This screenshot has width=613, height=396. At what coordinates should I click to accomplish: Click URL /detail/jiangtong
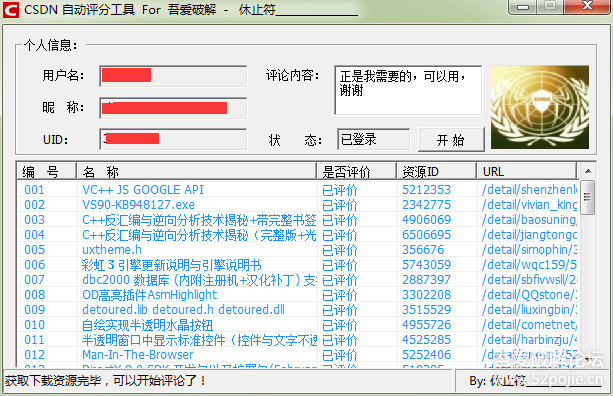tap(529, 235)
